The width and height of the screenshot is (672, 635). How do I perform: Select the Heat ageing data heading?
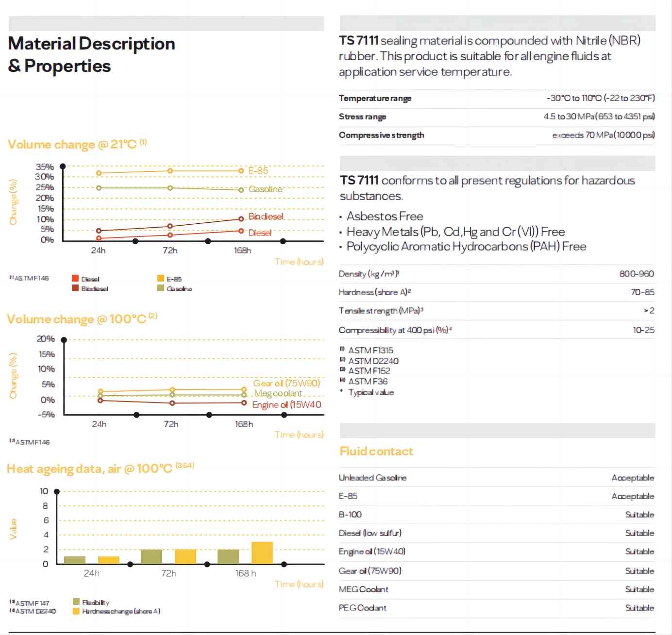click(x=90, y=468)
